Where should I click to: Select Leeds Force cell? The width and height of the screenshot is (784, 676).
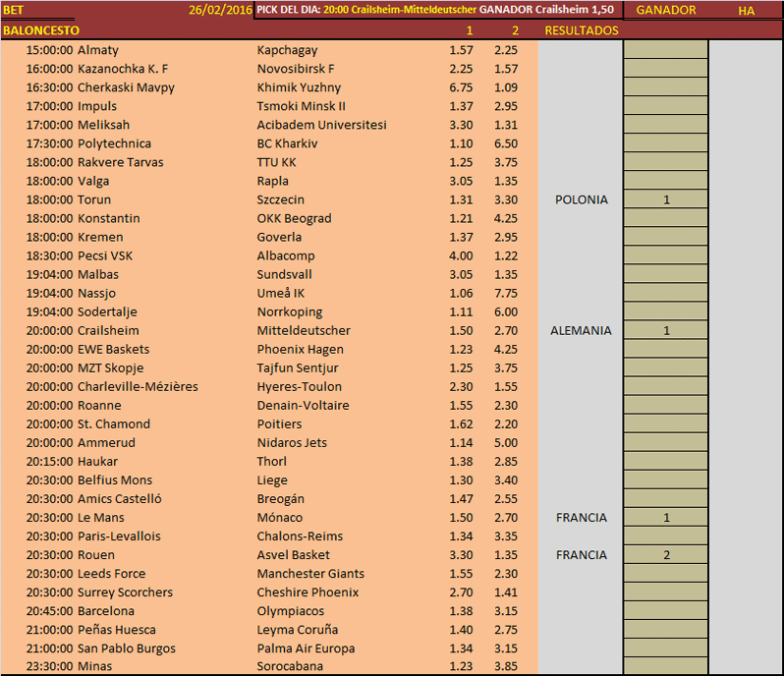point(111,574)
